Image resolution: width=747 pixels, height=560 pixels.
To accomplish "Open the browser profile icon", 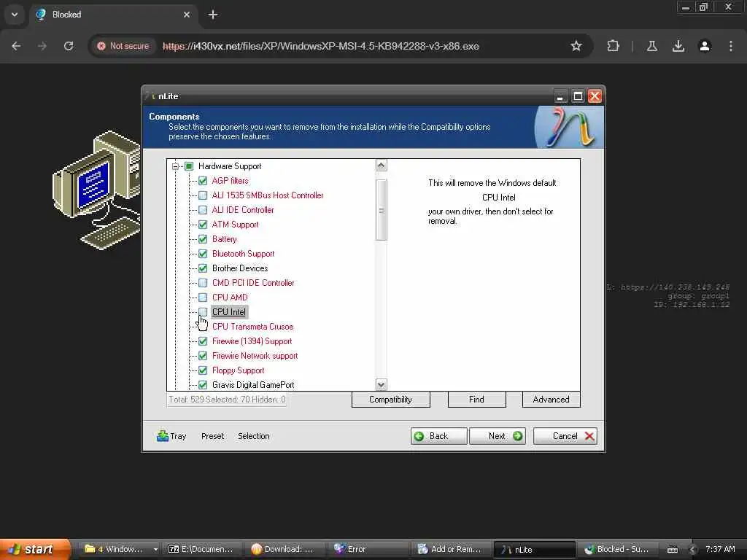I will (705, 46).
